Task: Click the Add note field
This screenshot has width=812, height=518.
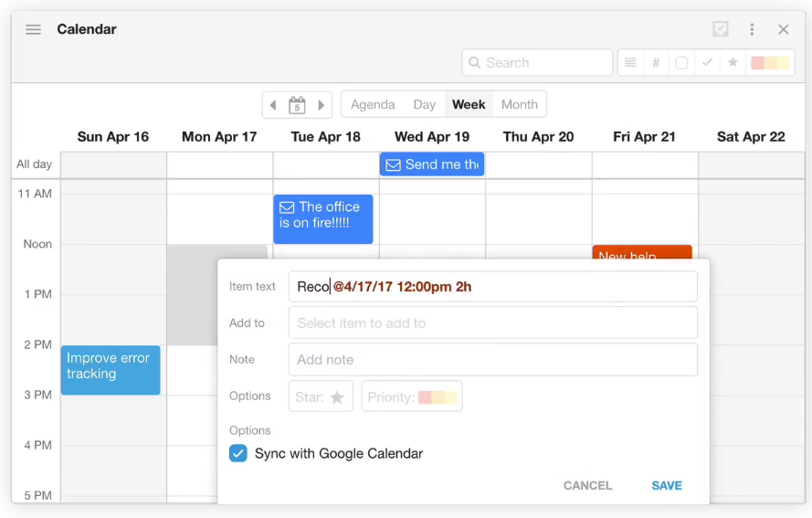Action: click(x=492, y=360)
